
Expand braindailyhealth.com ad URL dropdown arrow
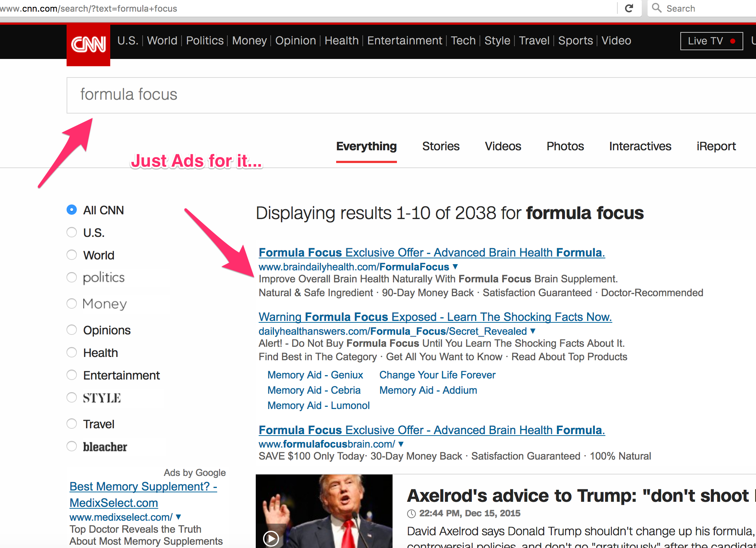click(x=455, y=267)
